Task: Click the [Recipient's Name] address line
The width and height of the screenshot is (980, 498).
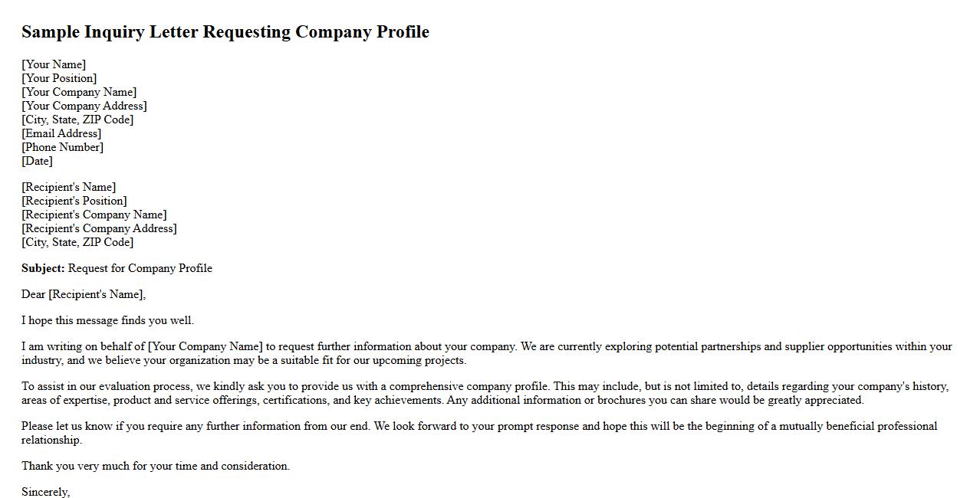Action: pyautogui.click(x=68, y=187)
